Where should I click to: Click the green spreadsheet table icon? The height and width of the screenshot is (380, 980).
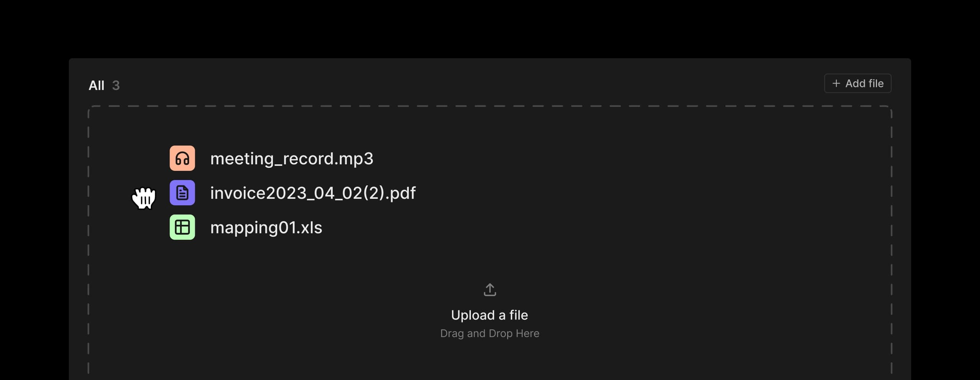pyautogui.click(x=182, y=227)
